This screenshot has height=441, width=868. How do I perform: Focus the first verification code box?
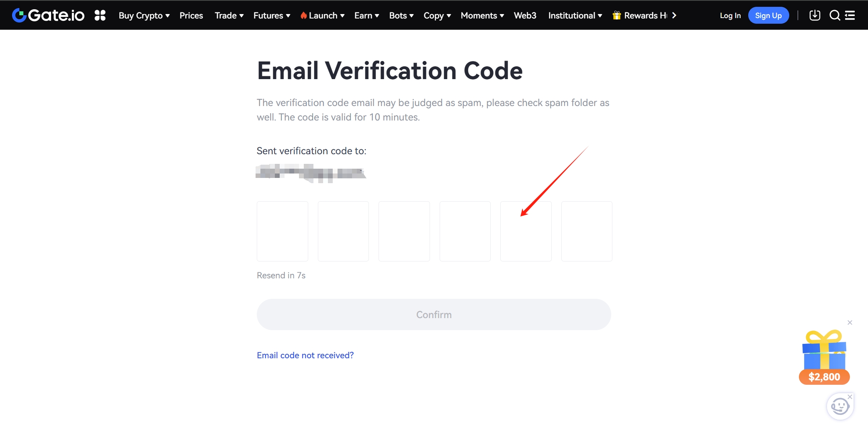(x=283, y=231)
